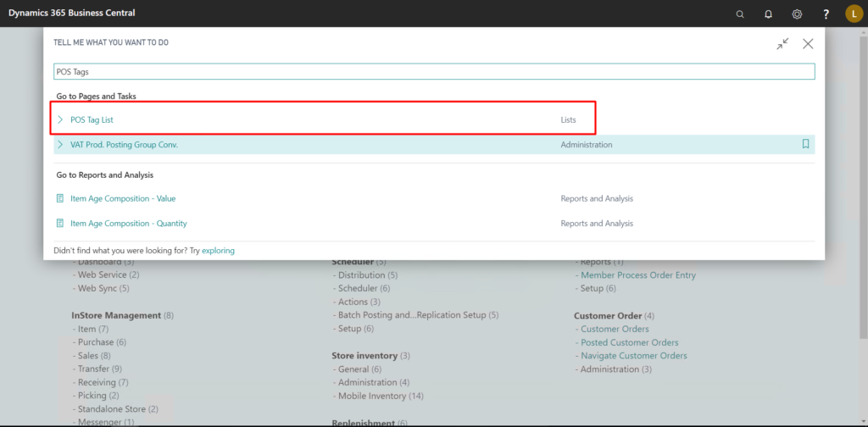Expand InStore Item (7) entry
This screenshot has width=868, height=427.
click(x=93, y=329)
